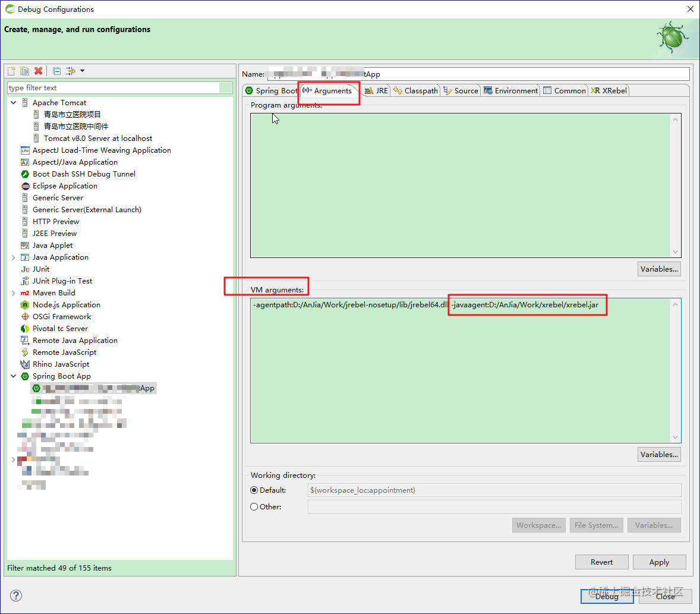Switch to the Common tab
Screen dimensions: 700x614
click(x=565, y=91)
